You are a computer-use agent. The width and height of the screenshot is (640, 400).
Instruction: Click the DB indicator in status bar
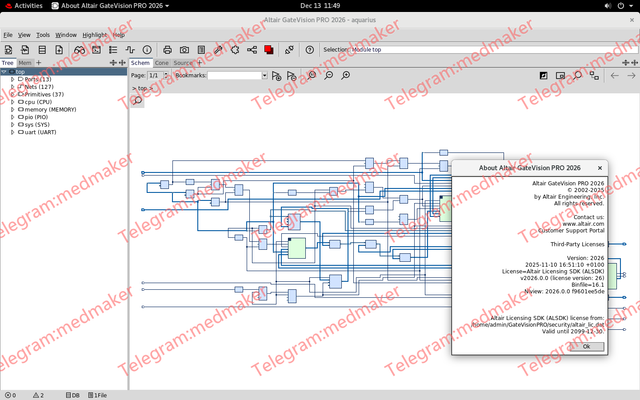tap(73, 395)
